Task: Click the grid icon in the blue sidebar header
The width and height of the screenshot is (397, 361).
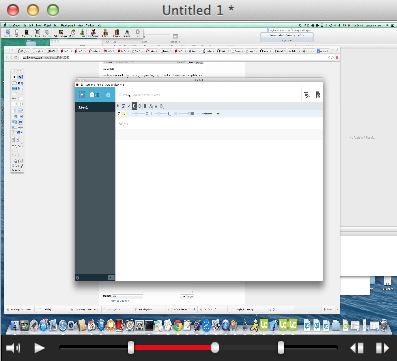Action: 82,95
